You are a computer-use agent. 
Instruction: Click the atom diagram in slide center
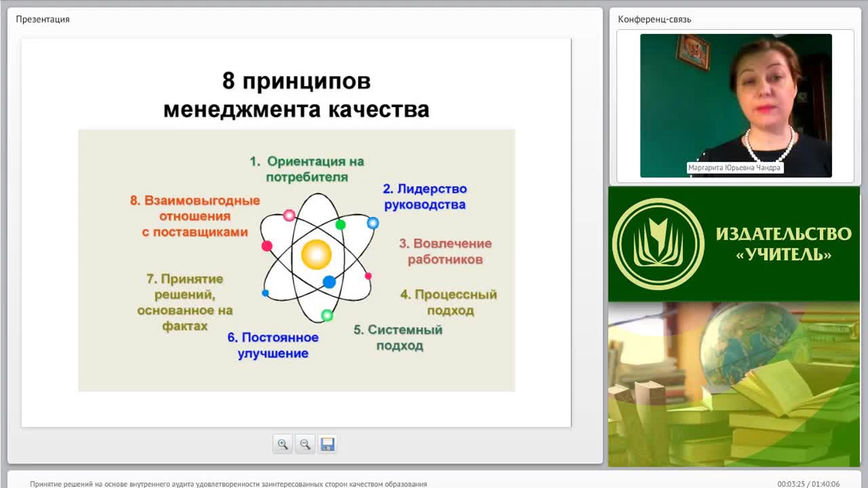coord(317,257)
